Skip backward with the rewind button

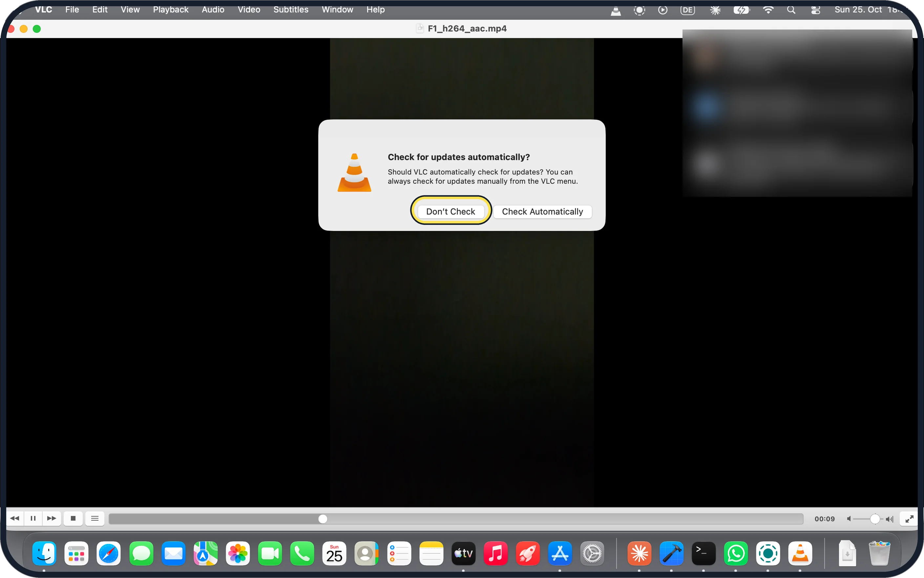point(15,518)
